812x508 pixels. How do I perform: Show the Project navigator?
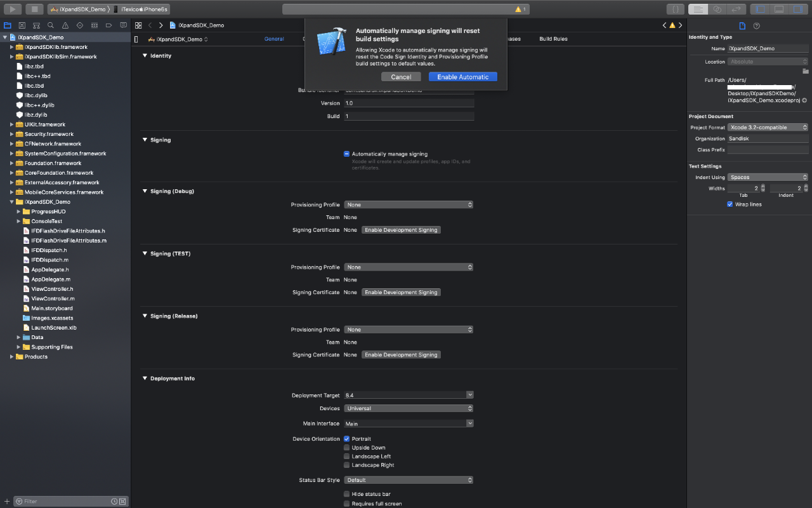[x=8, y=25]
